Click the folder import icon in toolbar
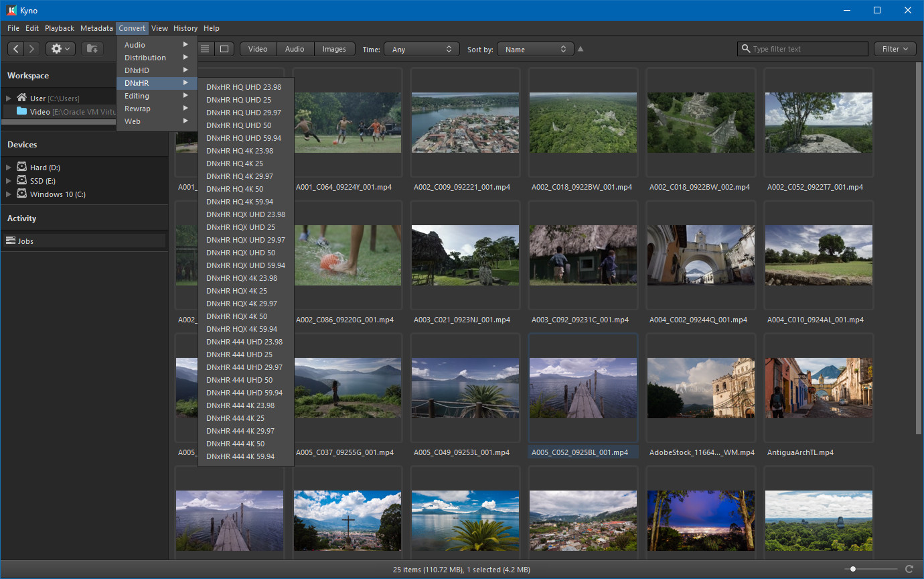Screen dimensions: 924x579 pyautogui.click(x=92, y=49)
